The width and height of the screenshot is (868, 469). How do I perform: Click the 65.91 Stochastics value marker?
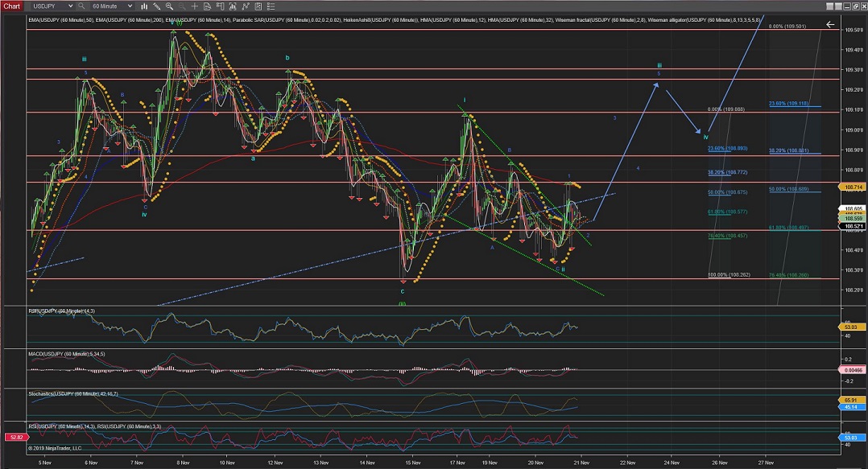coord(851,400)
